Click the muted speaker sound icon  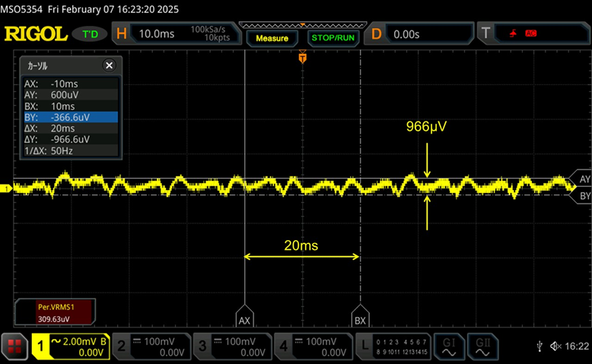pyautogui.click(x=555, y=347)
